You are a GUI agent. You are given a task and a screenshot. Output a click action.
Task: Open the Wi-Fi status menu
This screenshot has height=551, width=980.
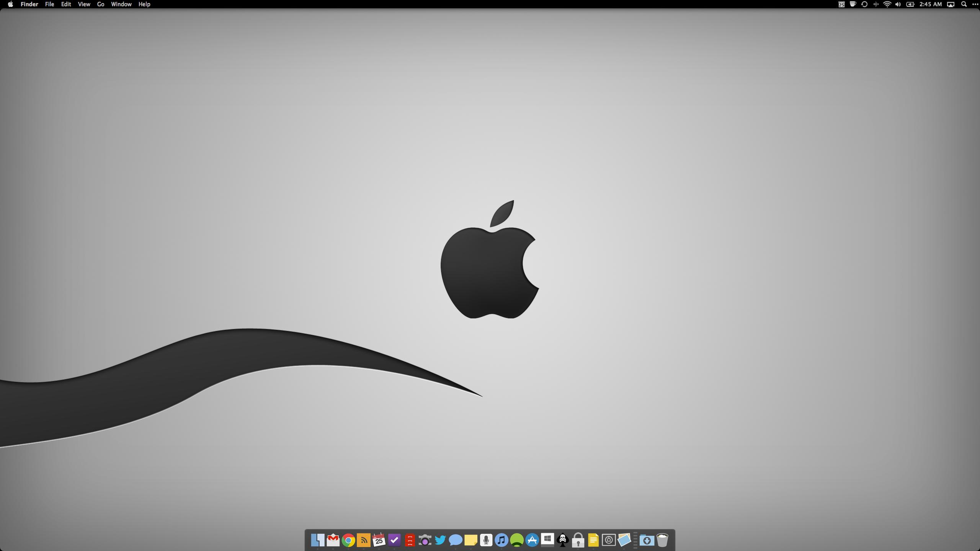pos(887,4)
